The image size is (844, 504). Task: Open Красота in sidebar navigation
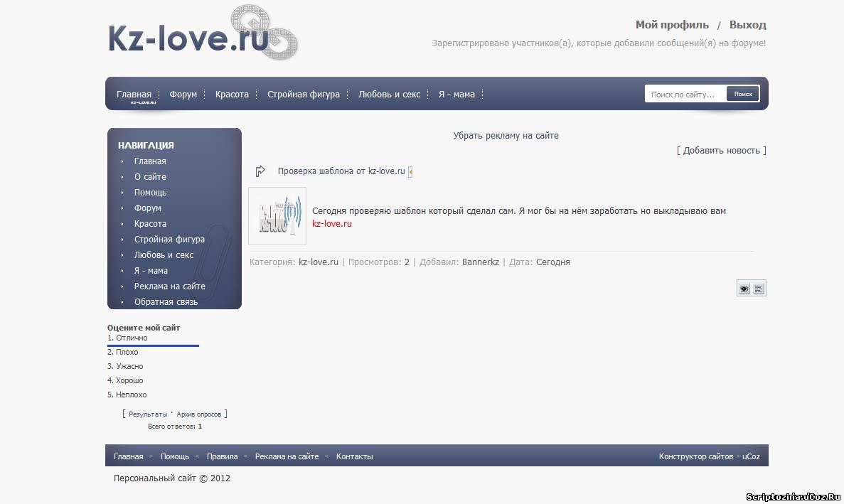coord(150,223)
